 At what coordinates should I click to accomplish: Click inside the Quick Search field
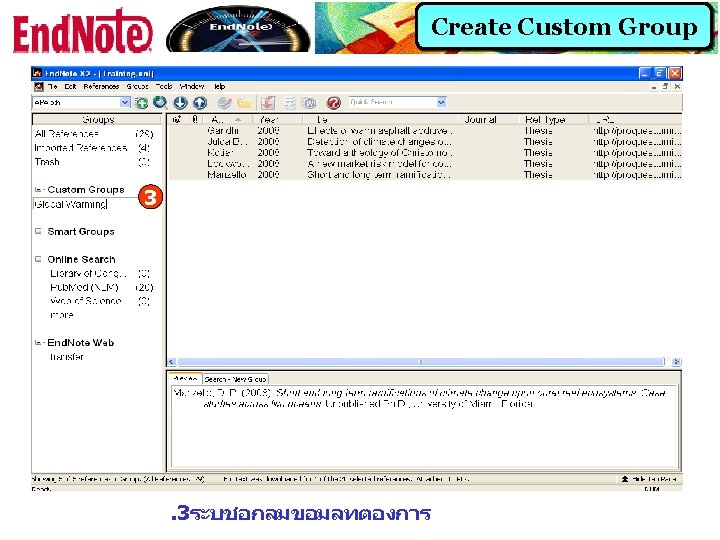pos(393,102)
